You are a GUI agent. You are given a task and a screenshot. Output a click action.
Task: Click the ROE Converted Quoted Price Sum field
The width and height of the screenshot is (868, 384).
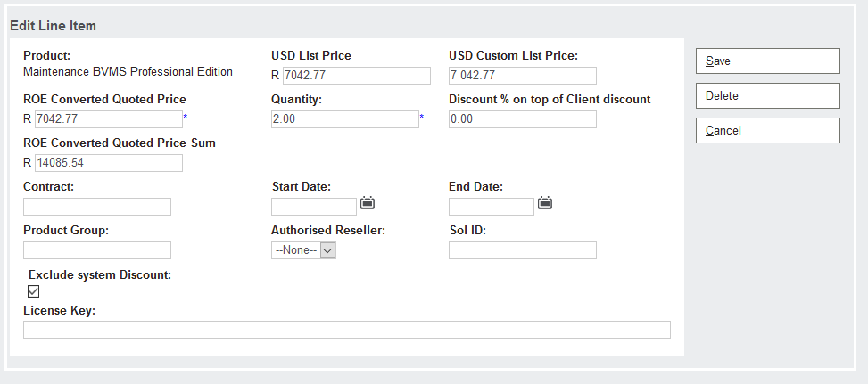[x=108, y=163]
